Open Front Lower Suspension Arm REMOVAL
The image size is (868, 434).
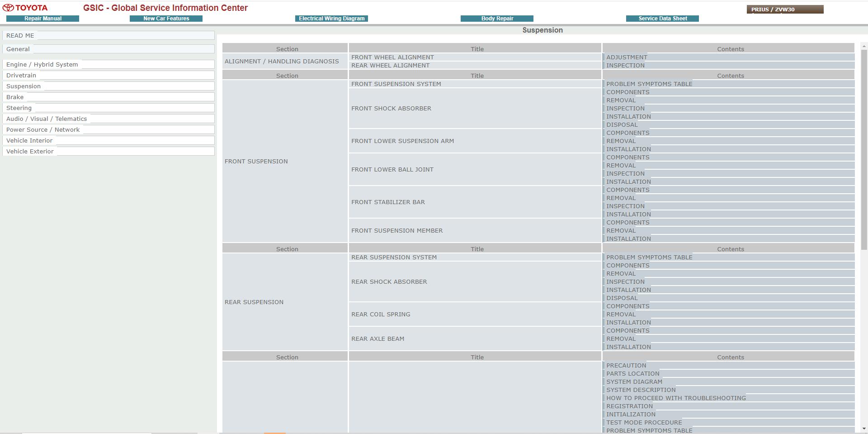click(621, 141)
